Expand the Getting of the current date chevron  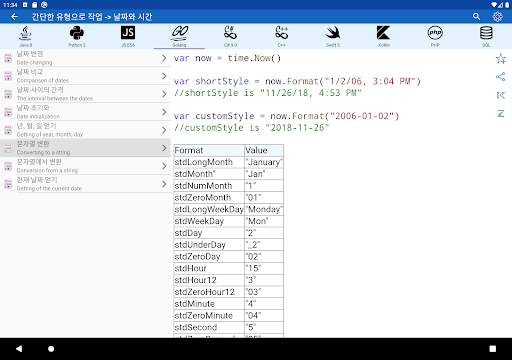click(x=164, y=184)
